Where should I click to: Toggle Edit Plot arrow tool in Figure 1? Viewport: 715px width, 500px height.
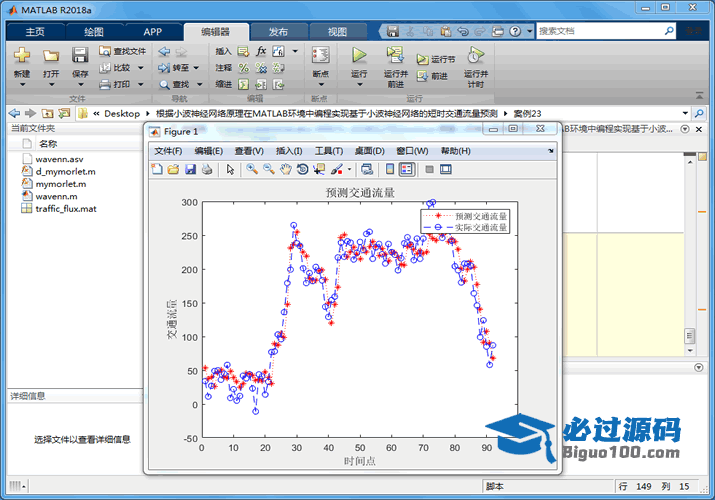click(x=230, y=170)
